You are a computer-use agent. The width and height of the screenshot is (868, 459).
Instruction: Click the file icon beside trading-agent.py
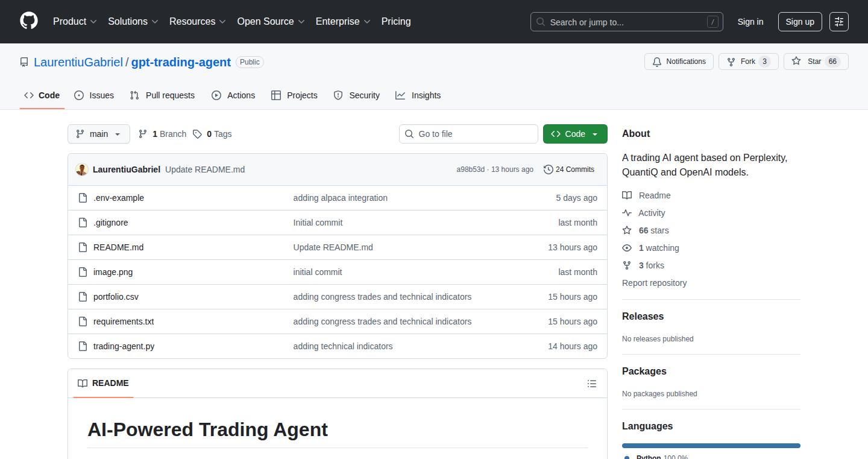[83, 346]
